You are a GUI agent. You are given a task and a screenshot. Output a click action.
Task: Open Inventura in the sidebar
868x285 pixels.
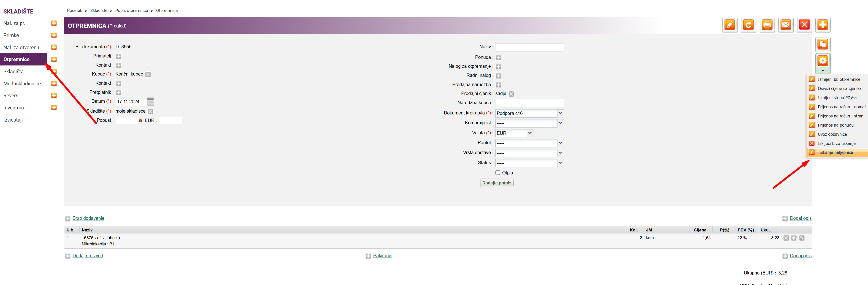tap(14, 108)
